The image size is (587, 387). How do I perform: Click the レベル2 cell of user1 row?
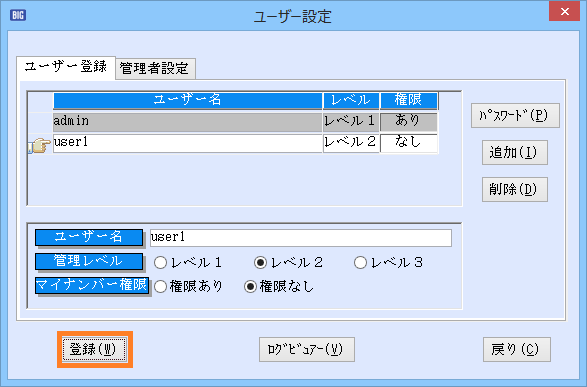coord(351,143)
